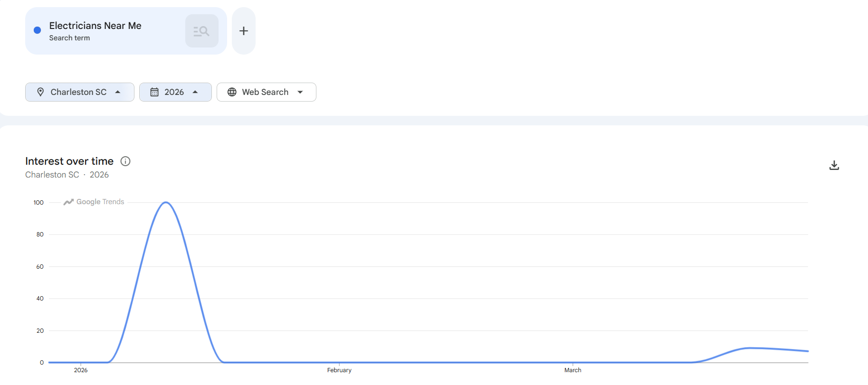Viewport: 868px width, 385px height.
Task: Click the March label on the timeline axis
Action: pos(572,370)
